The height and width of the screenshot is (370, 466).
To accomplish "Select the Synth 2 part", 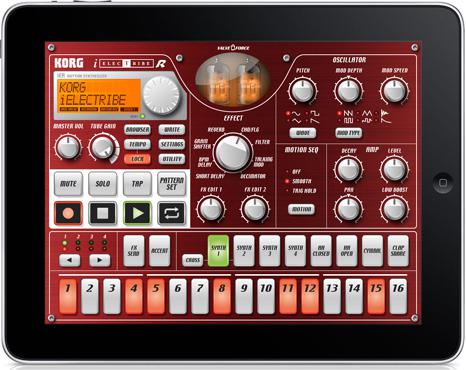I will coord(244,251).
